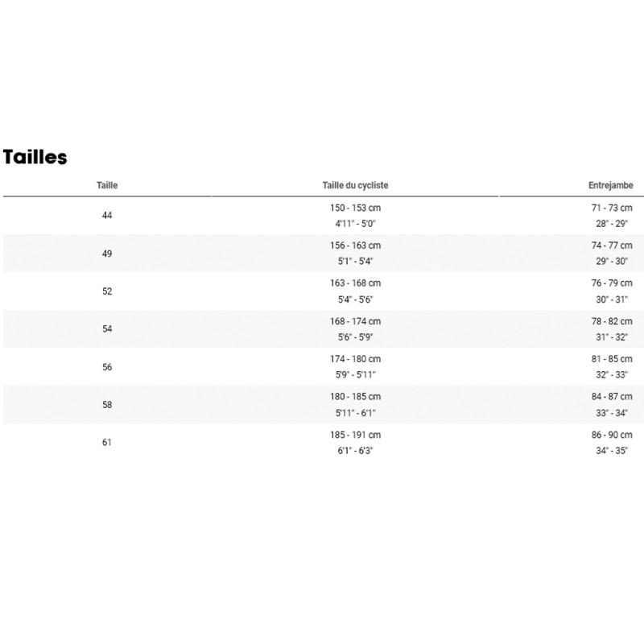Select the Taille du cycliste column header
This screenshot has width=644, height=644.
click(x=355, y=185)
